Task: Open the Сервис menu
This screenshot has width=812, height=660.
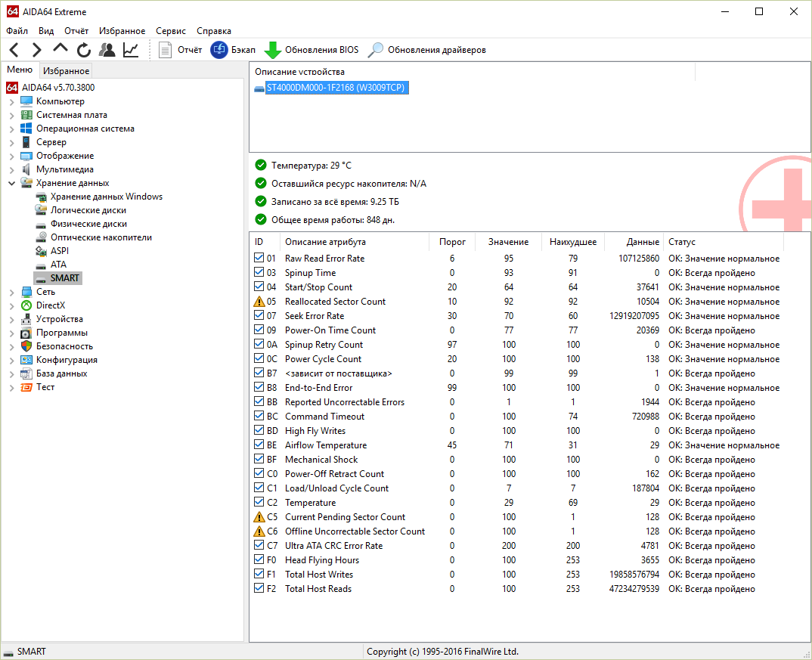Action: pyautogui.click(x=171, y=31)
